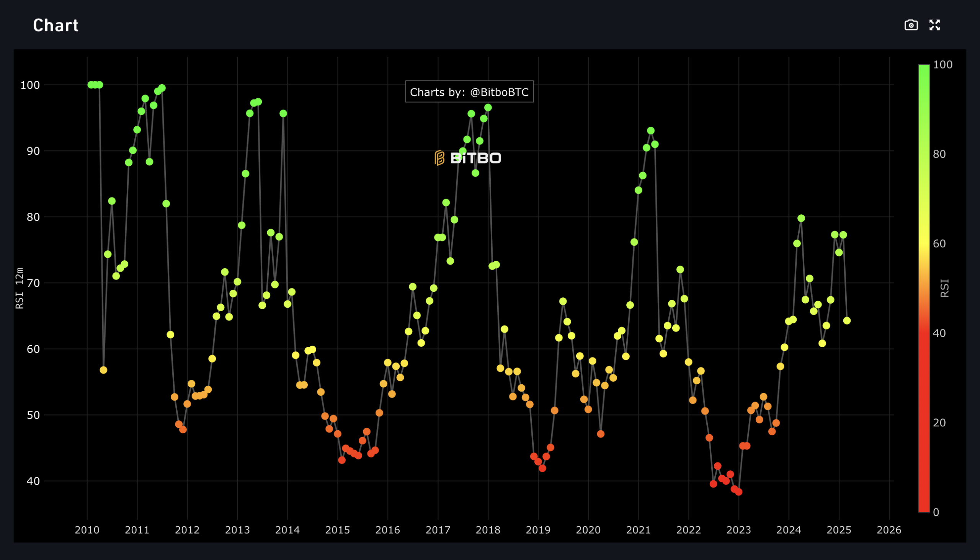Viewport: 980px width, 560px height.
Task: Click x-axis label 2018
Action: (488, 530)
